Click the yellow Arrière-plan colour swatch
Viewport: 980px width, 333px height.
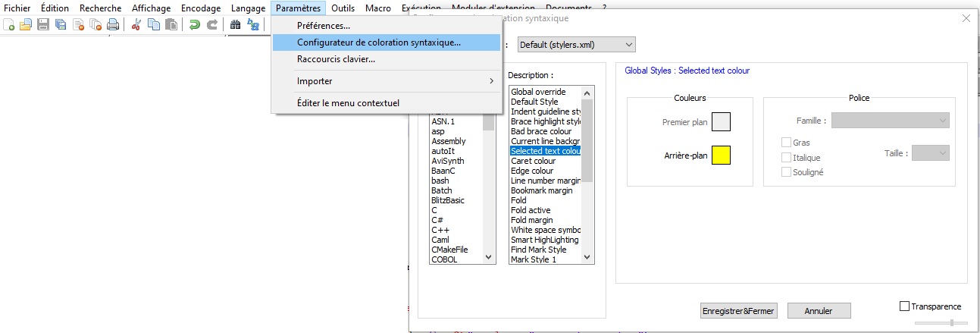[721, 156]
